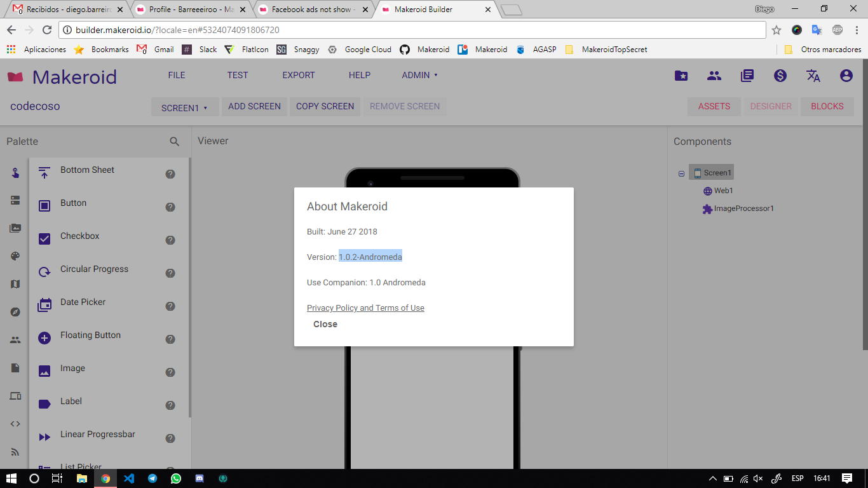Open help icon for Checkbox component
The image size is (868, 488).
coord(170,240)
